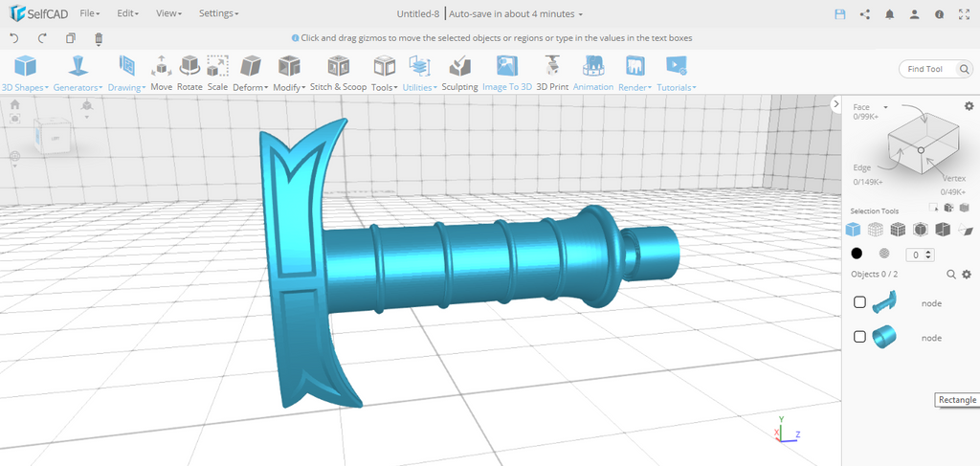Search objects with magnifier icon

click(x=951, y=275)
